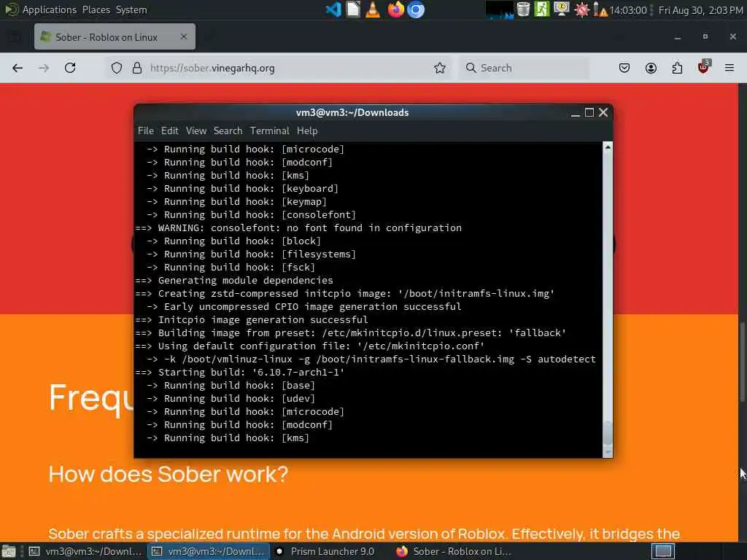The image size is (747, 560).
Task: Switch to Prism Launcher 9.0 window
Action: coord(330,551)
